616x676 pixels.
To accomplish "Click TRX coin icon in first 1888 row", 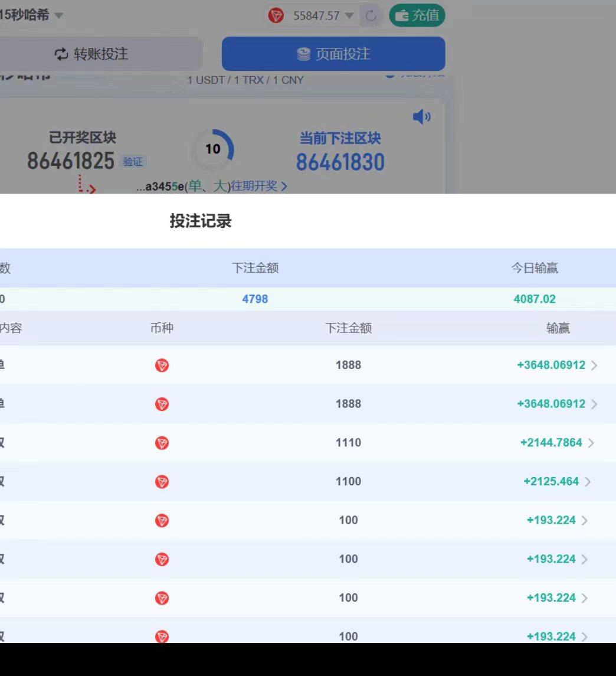I will point(162,365).
